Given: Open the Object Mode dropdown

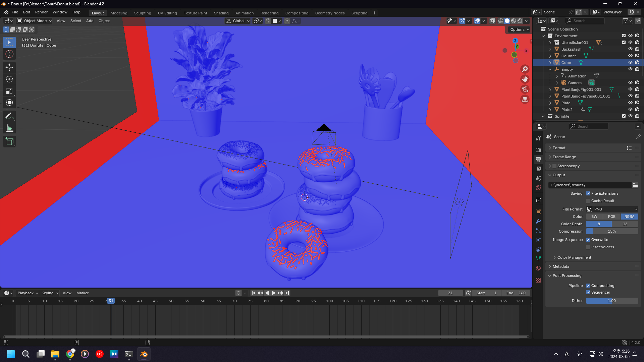Looking at the screenshot, I should (x=35, y=21).
